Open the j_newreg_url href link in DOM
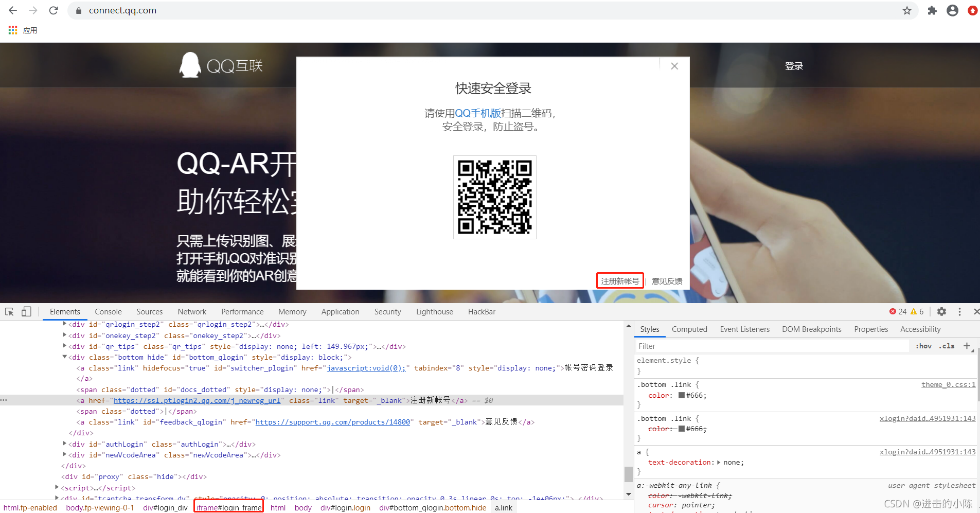 (x=197, y=400)
